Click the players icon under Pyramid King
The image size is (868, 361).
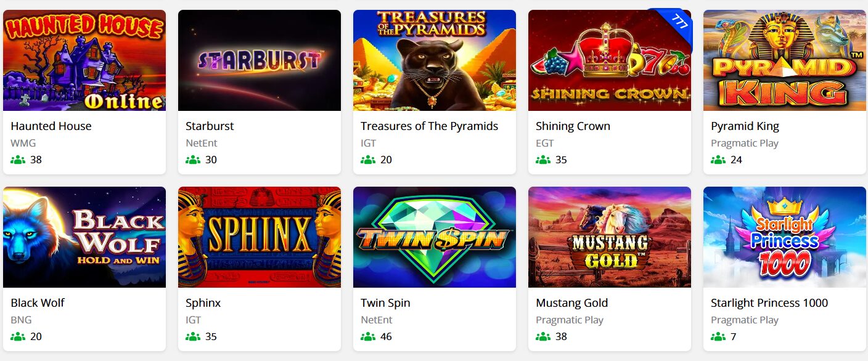click(718, 160)
